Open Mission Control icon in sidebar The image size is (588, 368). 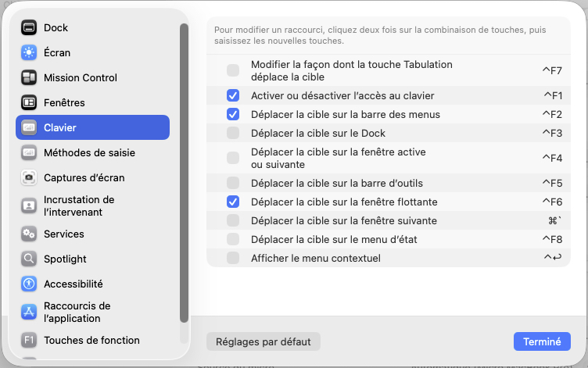tap(29, 78)
